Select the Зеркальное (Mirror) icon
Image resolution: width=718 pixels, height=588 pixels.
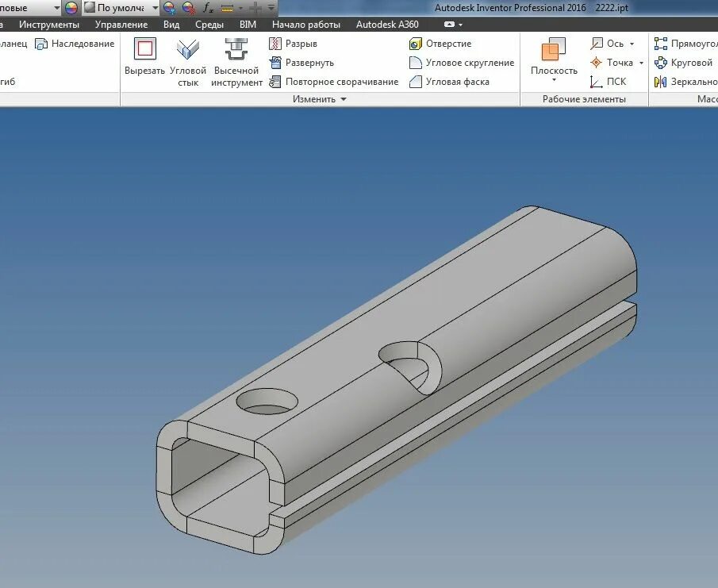click(x=660, y=82)
